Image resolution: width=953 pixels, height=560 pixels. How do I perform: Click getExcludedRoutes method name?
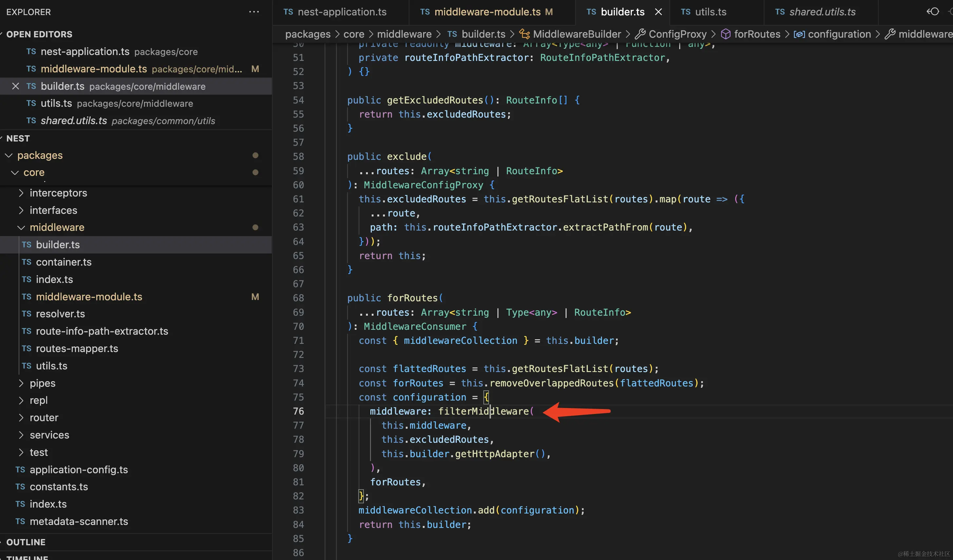tap(435, 100)
